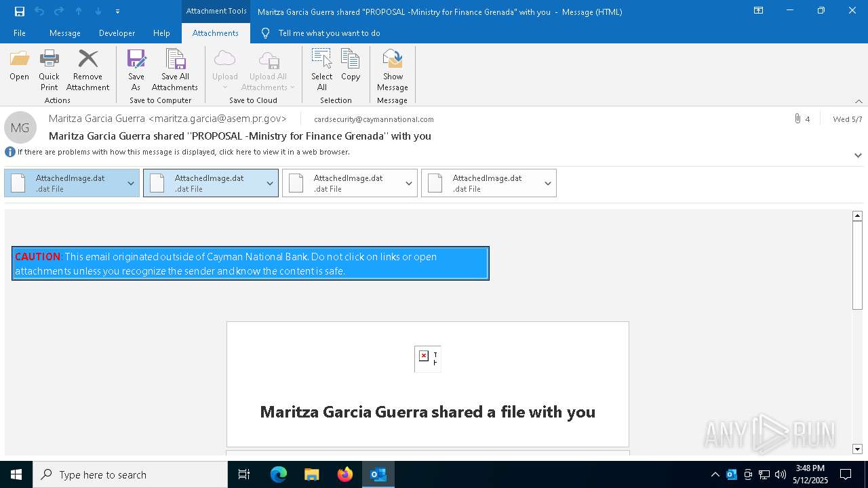Open Microsoft Edge from the taskbar
The height and width of the screenshot is (488, 868).
[x=279, y=474]
